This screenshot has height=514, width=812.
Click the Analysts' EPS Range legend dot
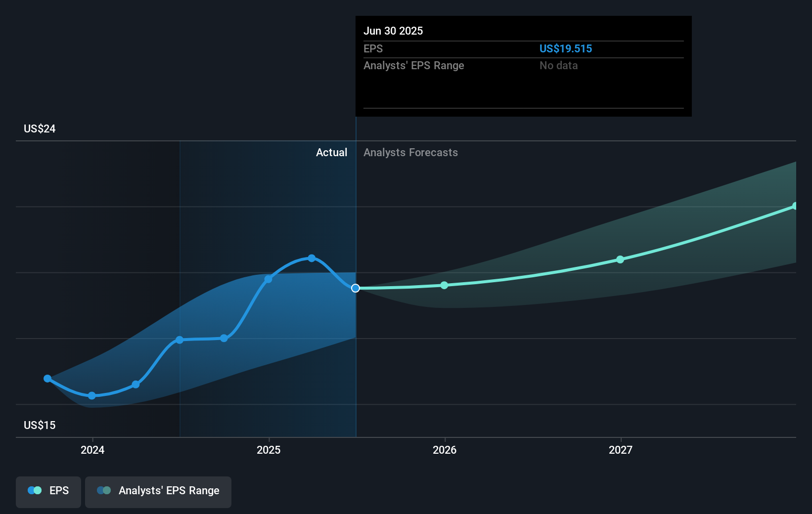103,490
